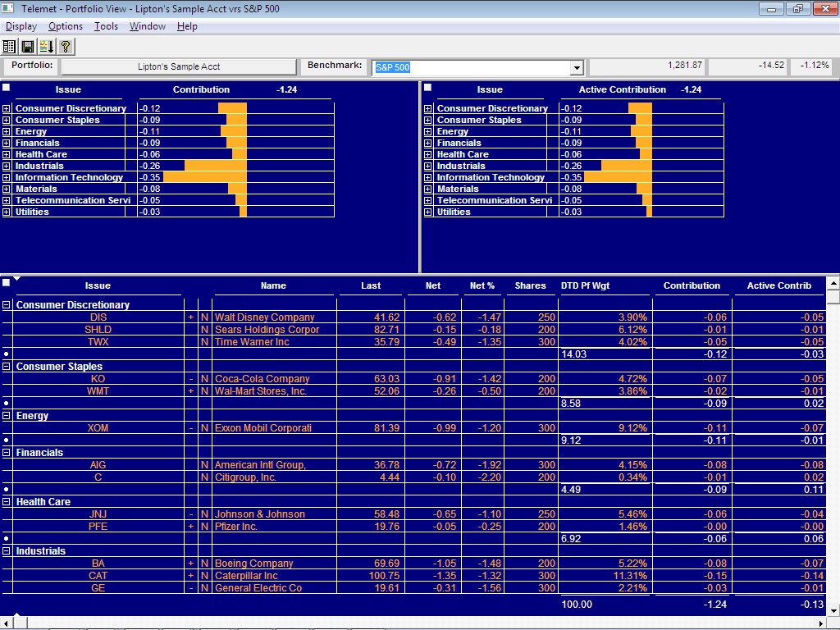Expand Financials in the Active Contribution panel
Screen dimensions: 840x630
point(427,143)
